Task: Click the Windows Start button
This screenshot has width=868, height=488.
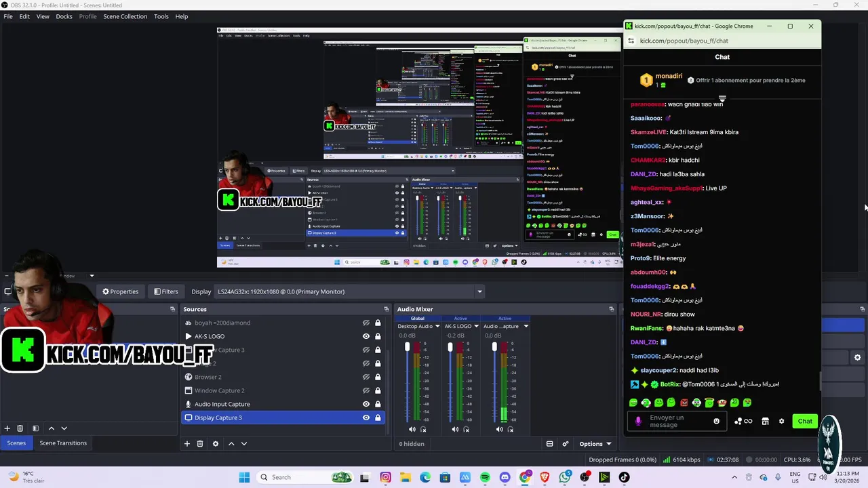Action: click(x=244, y=477)
